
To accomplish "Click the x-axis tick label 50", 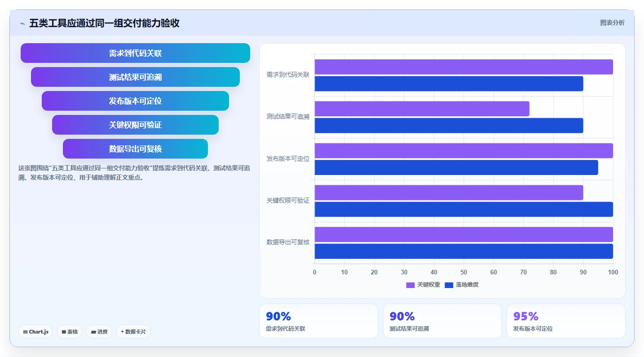I will click(x=464, y=272).
